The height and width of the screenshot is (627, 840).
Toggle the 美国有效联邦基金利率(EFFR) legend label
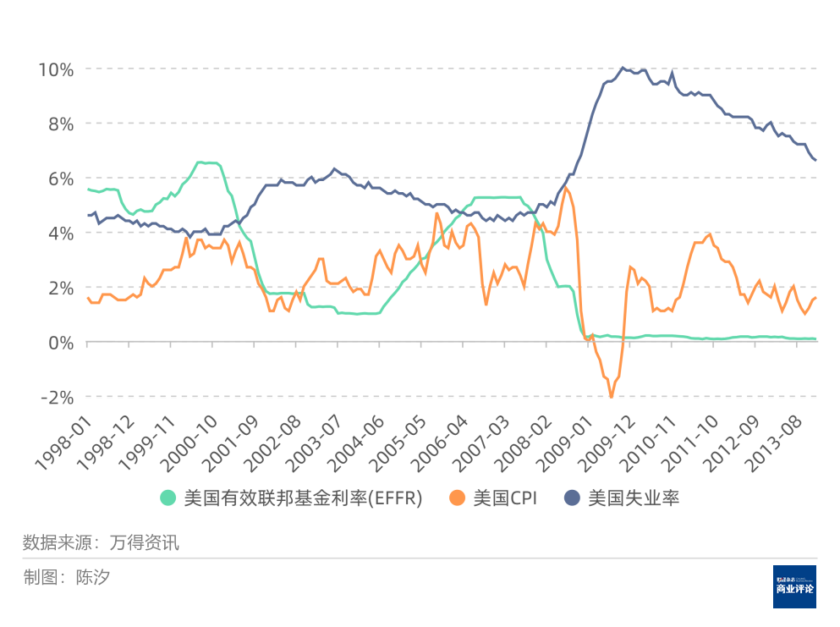point(302,498)
